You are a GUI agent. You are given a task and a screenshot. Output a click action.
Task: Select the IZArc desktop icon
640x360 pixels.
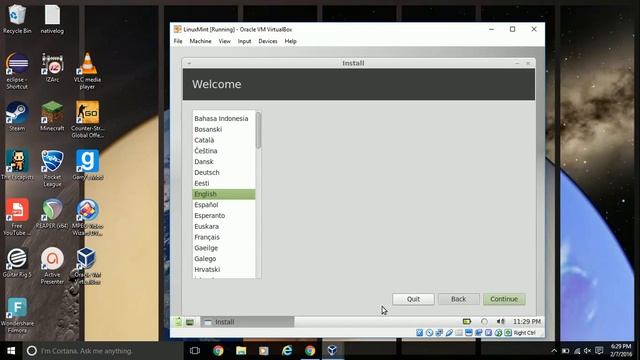coord(52,67)
